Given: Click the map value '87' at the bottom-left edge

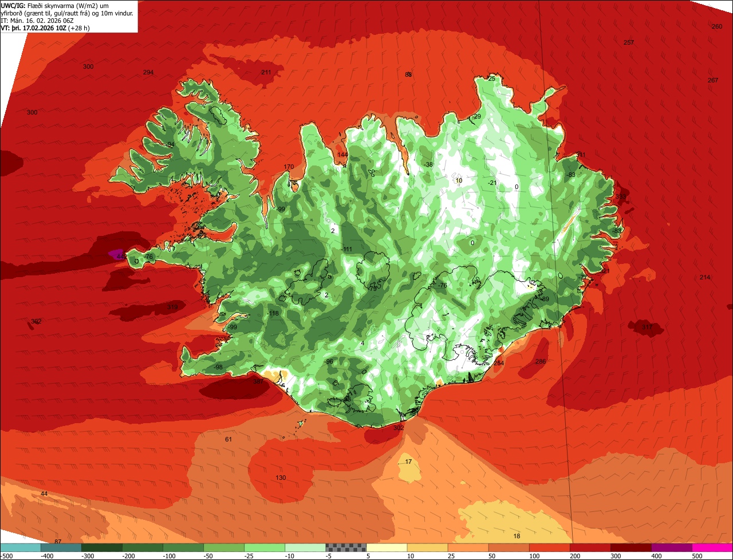Looking at the screenshot, I should [58, 541].
